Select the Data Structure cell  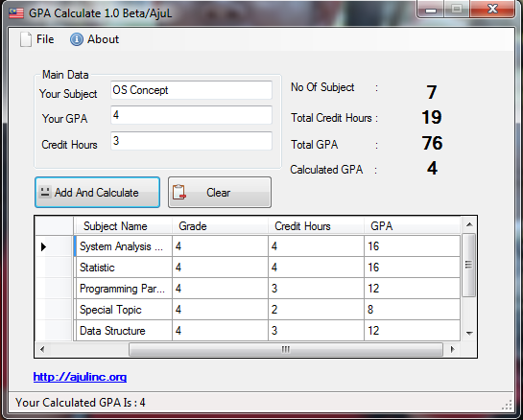(124, 331)
